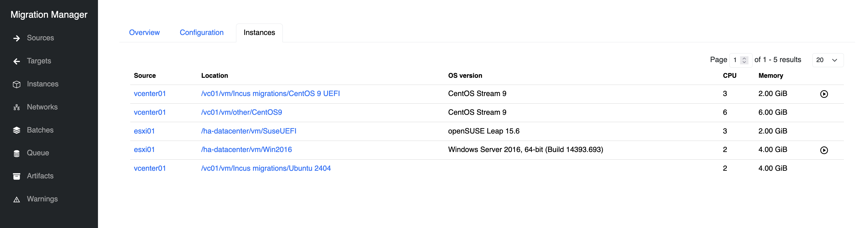Click the Batches stacked-layers icon
The image size is (868, 228).
tap(16, 130)
